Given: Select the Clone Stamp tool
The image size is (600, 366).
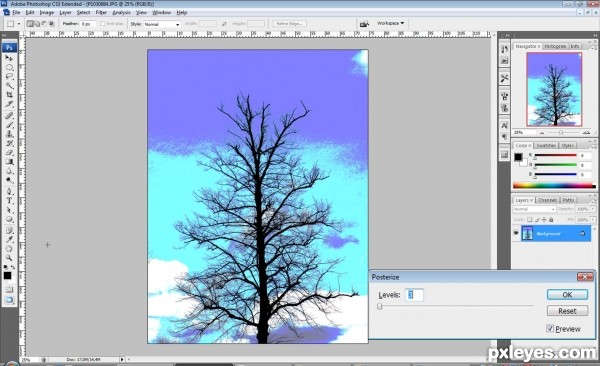Looking at the screenshot, I should pos(9,134).
